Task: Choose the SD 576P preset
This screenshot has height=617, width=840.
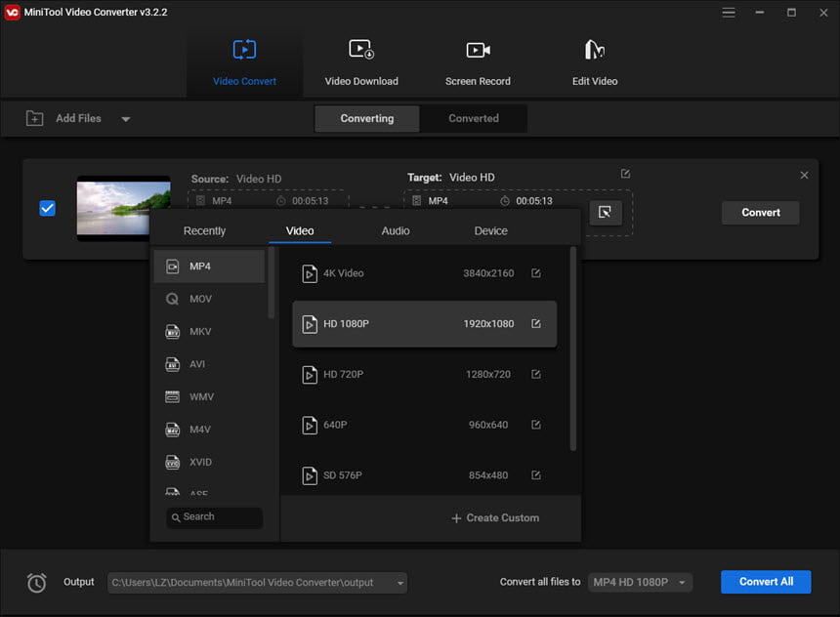Action: (424, 475)
